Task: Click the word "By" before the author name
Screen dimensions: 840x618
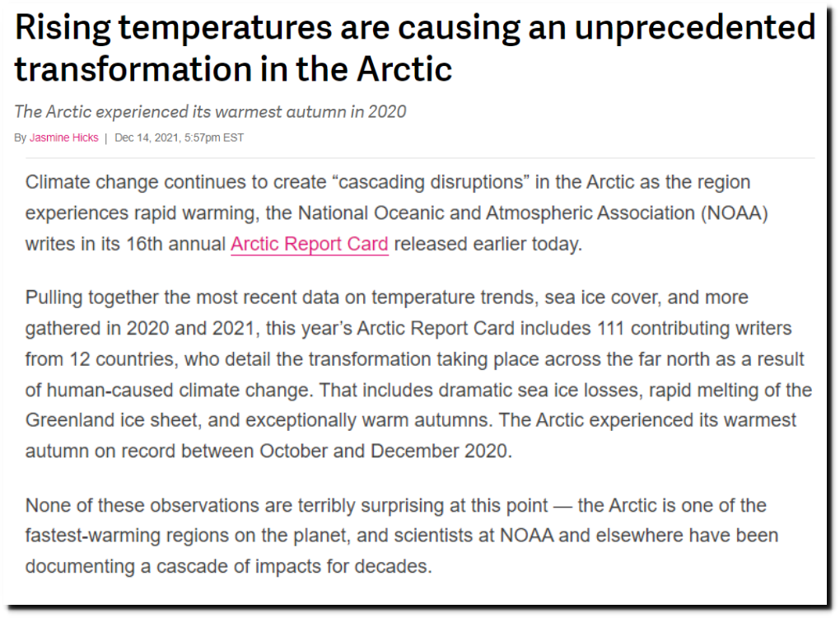Action: 21,138
